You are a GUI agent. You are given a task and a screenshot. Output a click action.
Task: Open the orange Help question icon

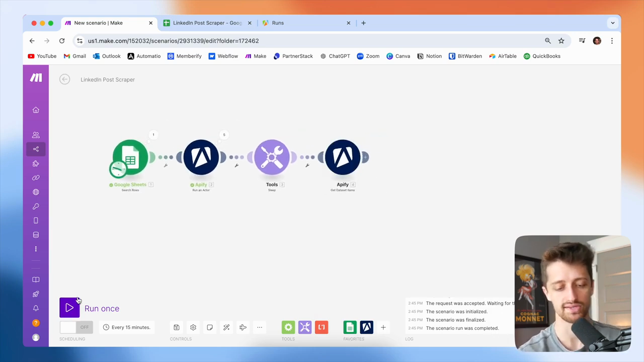click(36, 323)
